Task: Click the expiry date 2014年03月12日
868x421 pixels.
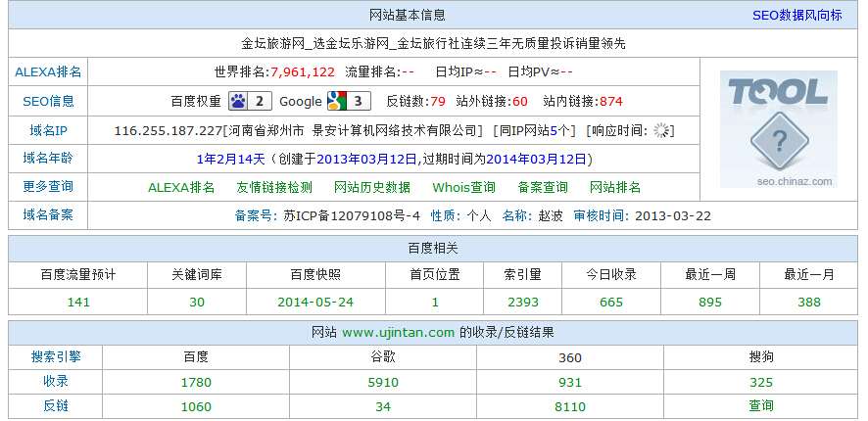Action: (536, 160)
